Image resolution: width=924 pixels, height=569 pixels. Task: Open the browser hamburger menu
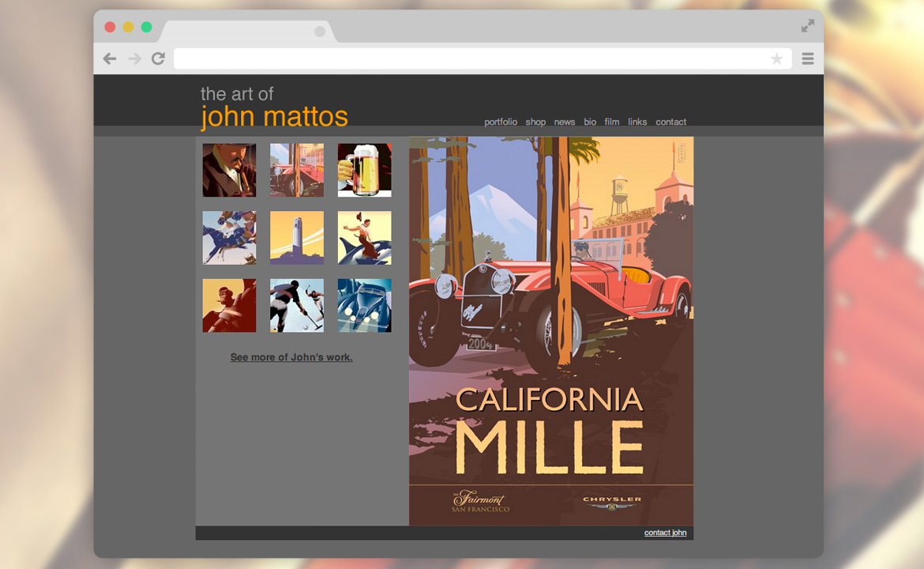[807, 58]
